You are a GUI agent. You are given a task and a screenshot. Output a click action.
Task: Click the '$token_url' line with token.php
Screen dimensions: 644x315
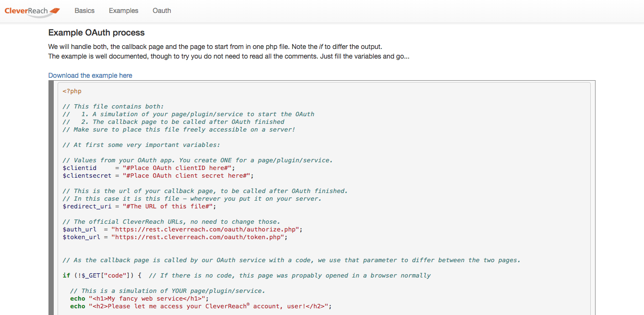tap(175, 237)
